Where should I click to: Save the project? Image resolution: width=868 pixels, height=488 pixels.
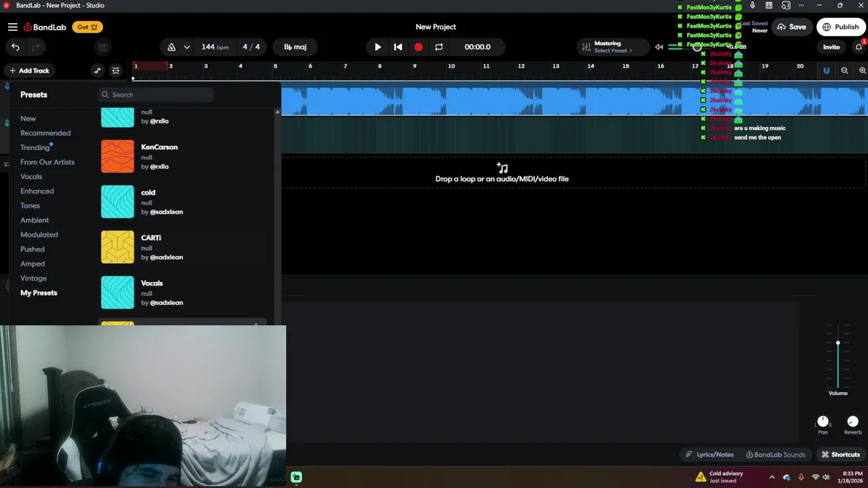click(x=791, y=27)
